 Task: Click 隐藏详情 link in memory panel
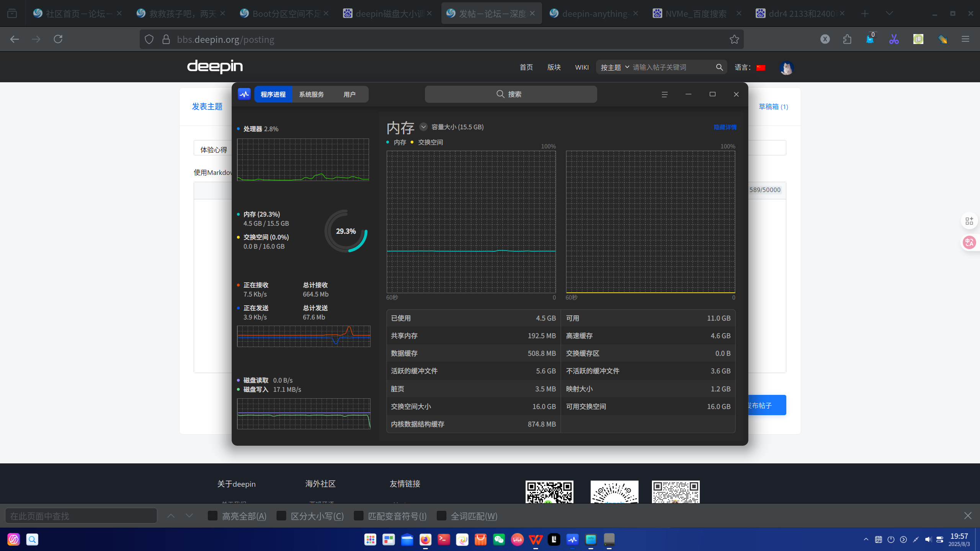[725, 127]
